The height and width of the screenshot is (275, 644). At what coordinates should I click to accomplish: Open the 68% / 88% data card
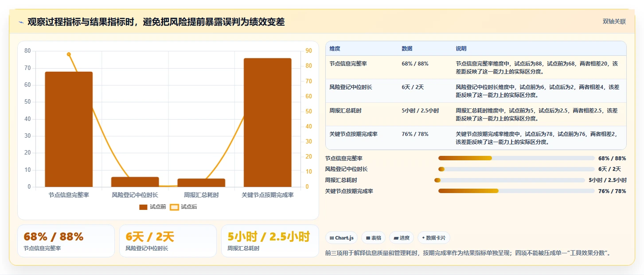[x=66, y=241]
